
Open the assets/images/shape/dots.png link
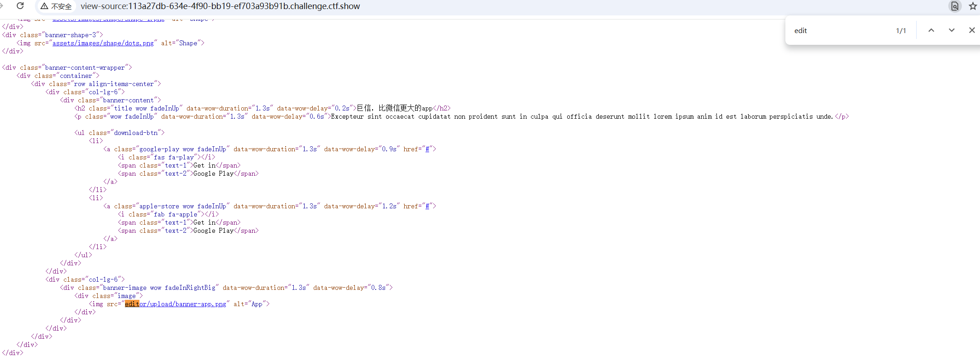tap(103, 43)
